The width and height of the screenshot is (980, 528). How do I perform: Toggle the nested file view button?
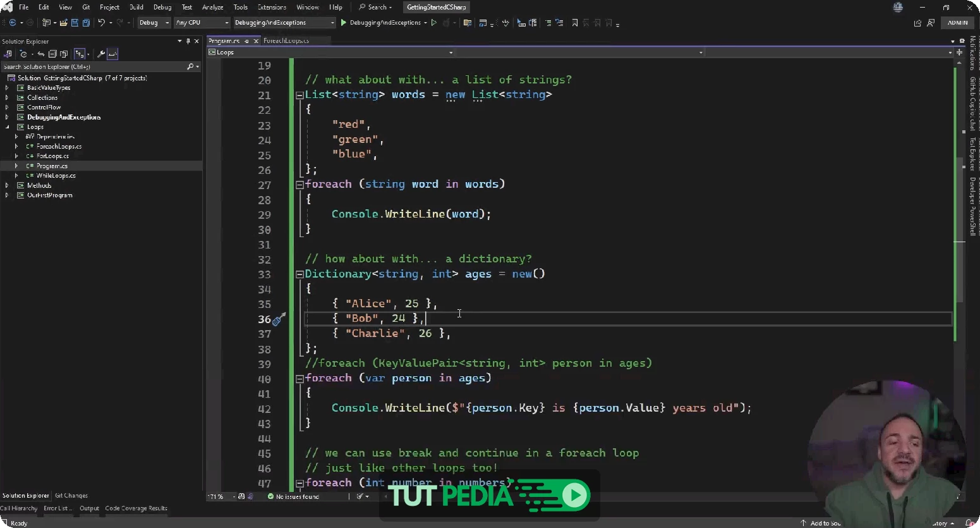[79, 54]
